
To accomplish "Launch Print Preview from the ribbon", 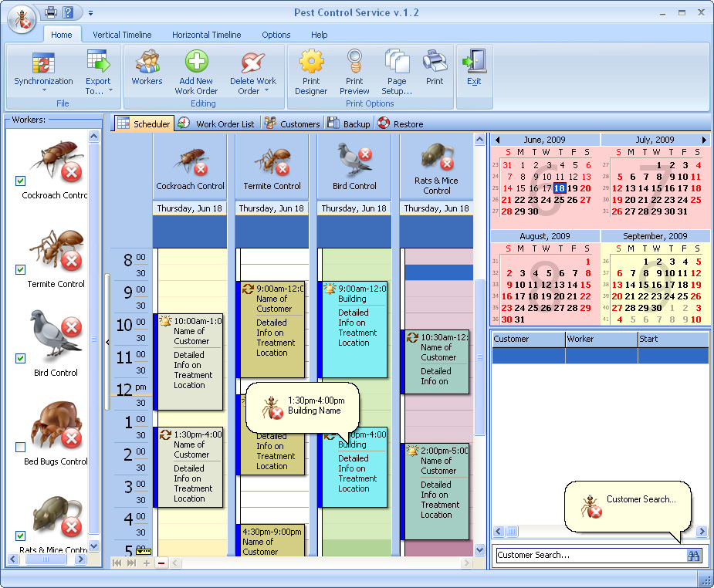I will (354, 62).
